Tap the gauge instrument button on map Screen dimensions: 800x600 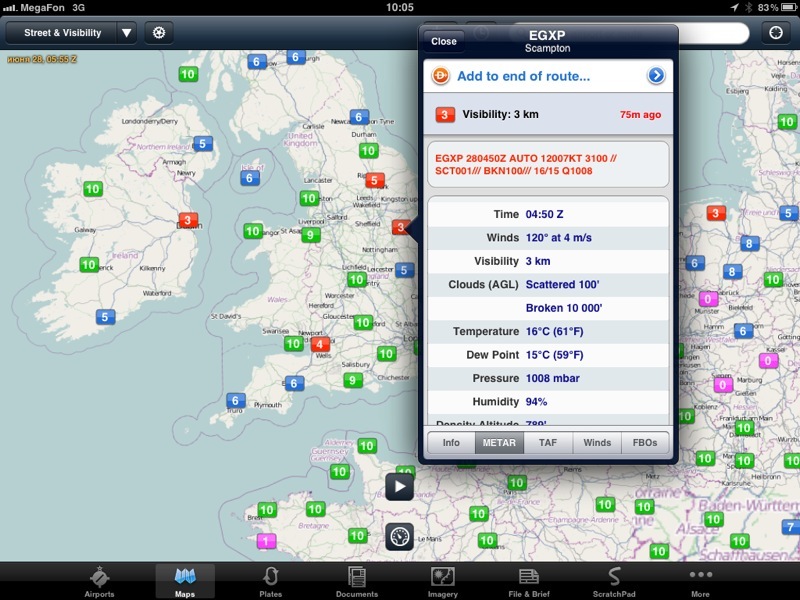point(399,536)
